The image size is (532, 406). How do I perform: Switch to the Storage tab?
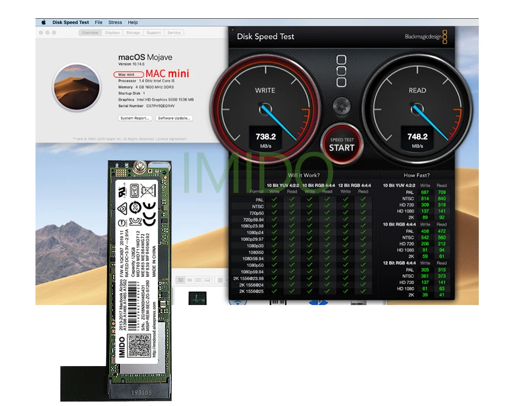(133, 33)
